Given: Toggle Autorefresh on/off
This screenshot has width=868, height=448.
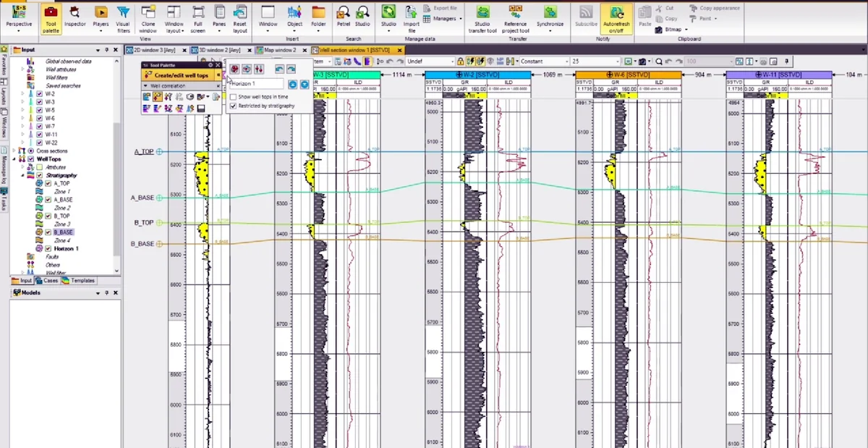Looking at the screenshot, I should tap(616, 18).
